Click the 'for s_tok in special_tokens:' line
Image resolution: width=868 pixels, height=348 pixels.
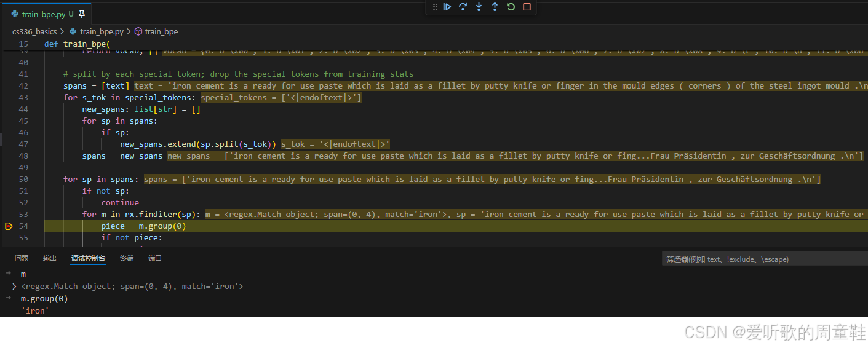pyautogui.click(x=129, y=98)
